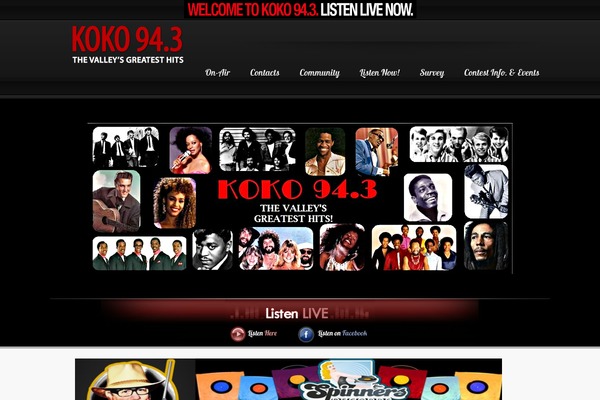600x400 pixels.
Task: Click the Listen Here link
Action: [x=262, y=333]
